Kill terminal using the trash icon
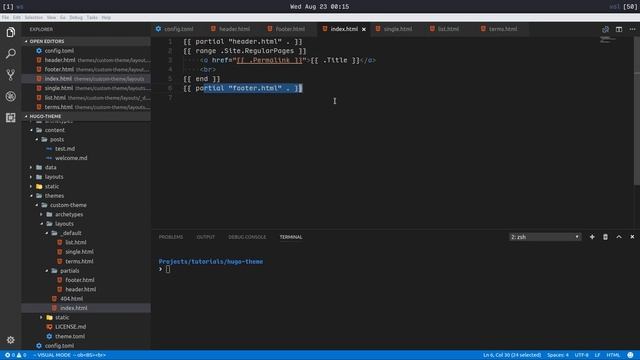The image size is (640, 360). tap(605, 237)
